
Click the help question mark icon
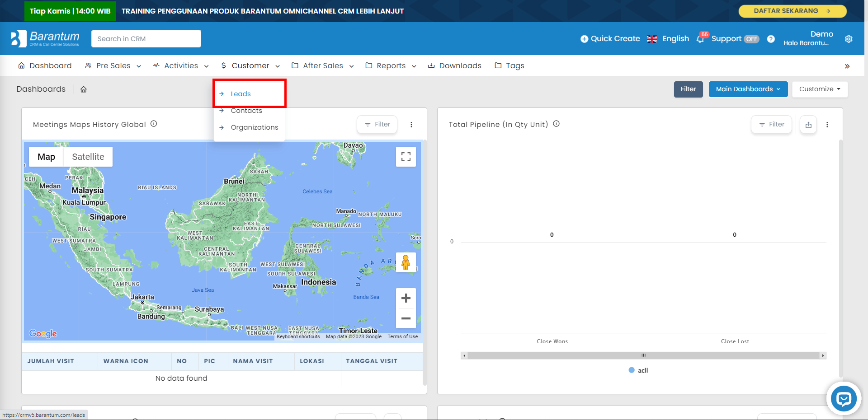pyautogui.click(x=771, y=39)
